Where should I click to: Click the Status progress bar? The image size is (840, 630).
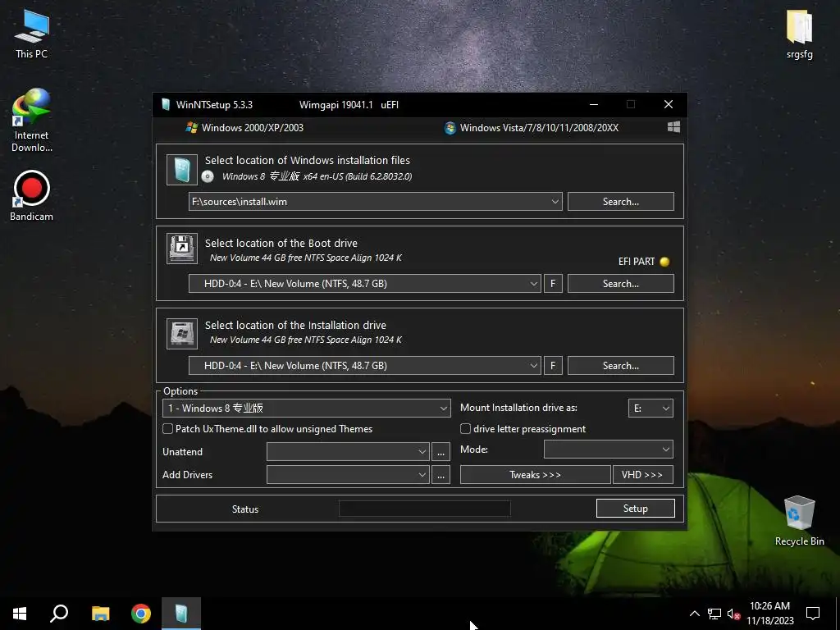click(x=424, y=509)
